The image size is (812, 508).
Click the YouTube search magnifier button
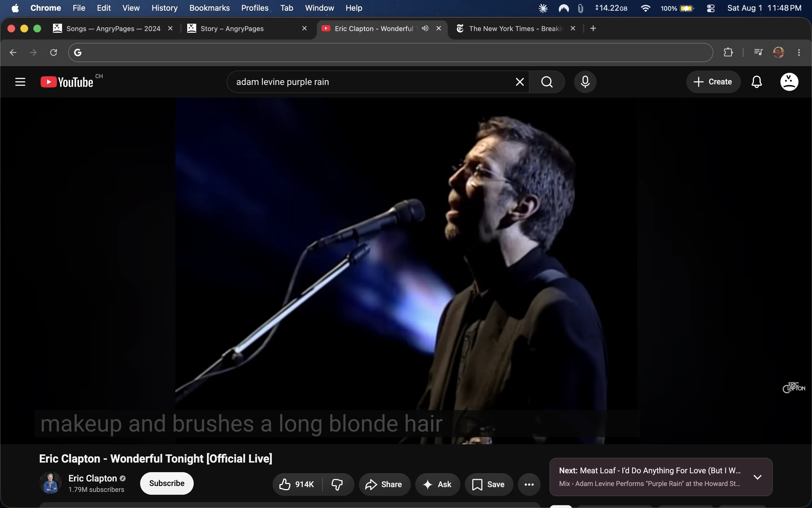pyautogui.click(x=547, y=82)
